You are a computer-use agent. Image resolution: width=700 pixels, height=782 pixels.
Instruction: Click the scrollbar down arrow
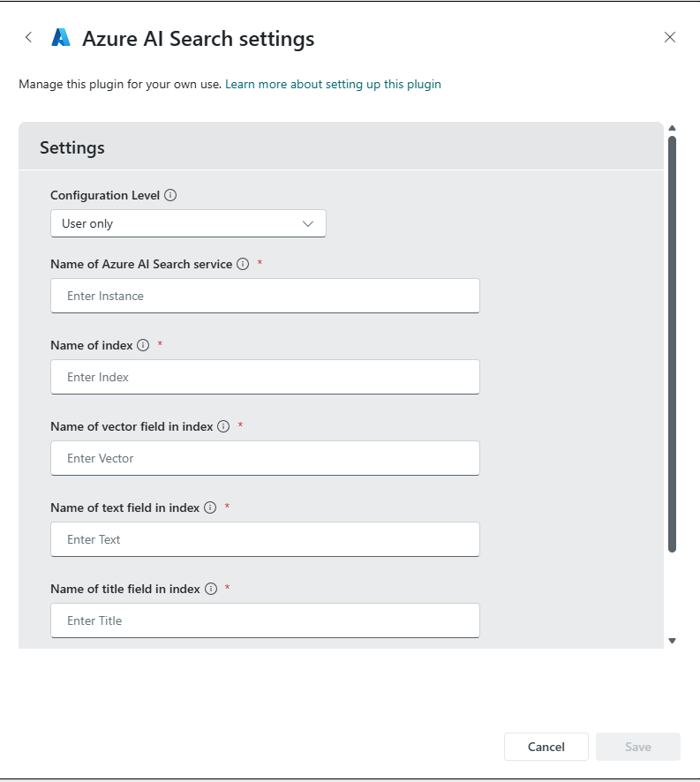coord(672,641)
